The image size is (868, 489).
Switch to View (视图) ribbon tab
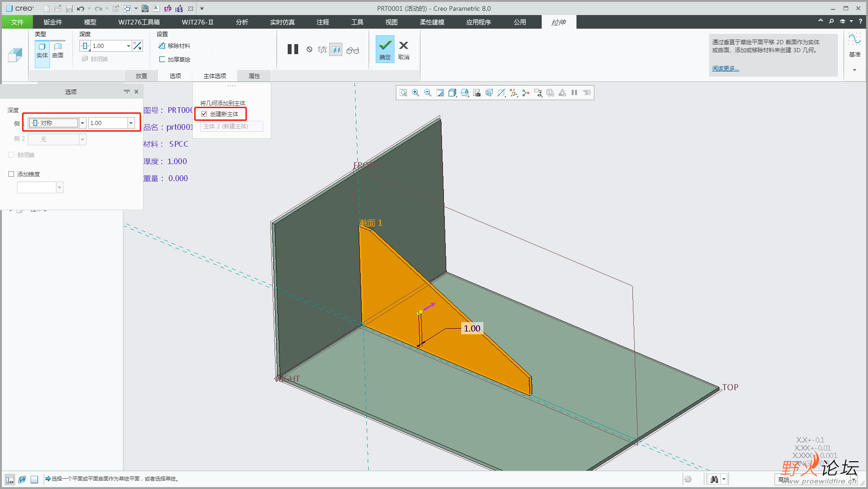point(392,22)
